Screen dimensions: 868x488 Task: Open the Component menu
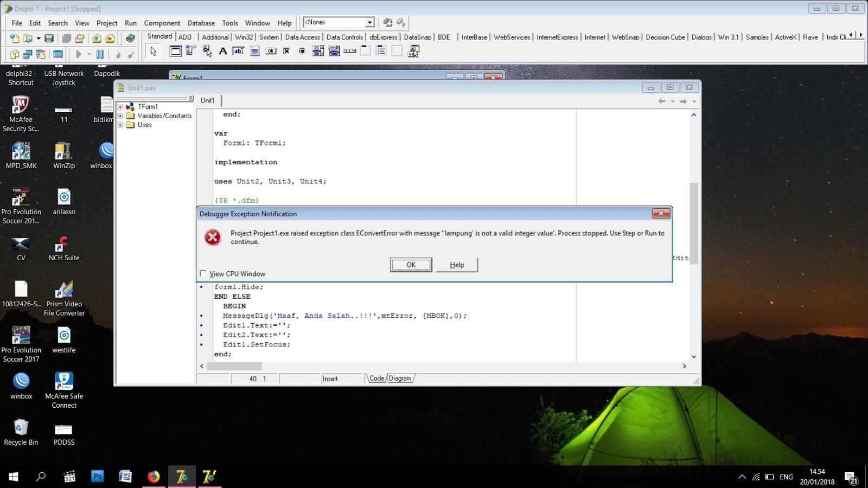pyautogui.click(x=162, y=23)
